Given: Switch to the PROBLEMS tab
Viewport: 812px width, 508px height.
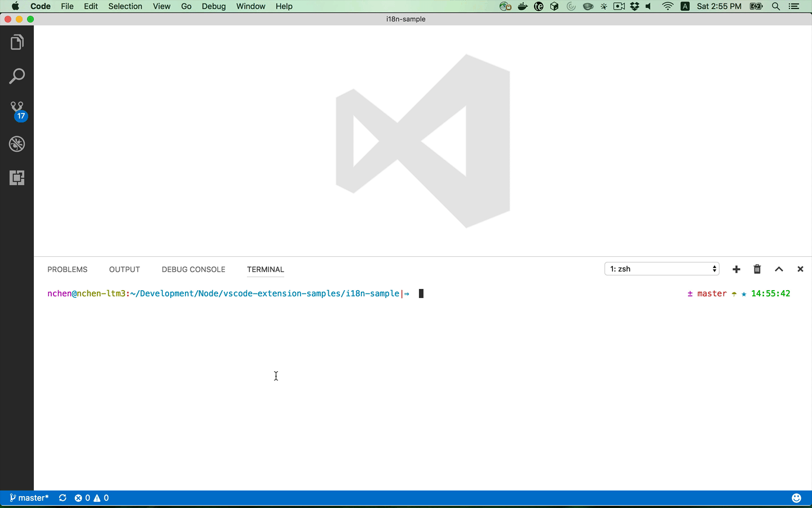Looking at the screenshot, I should (x=67, y=269).
